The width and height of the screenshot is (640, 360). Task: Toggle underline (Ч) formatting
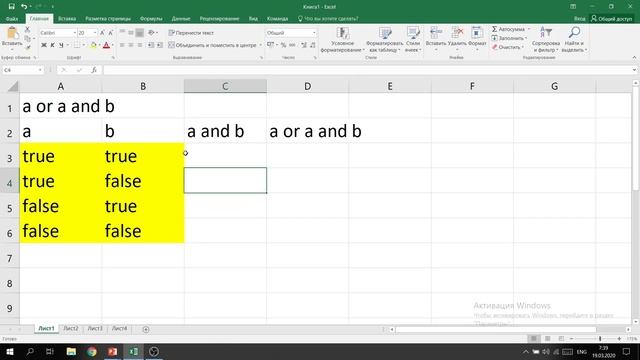[61, 45]
